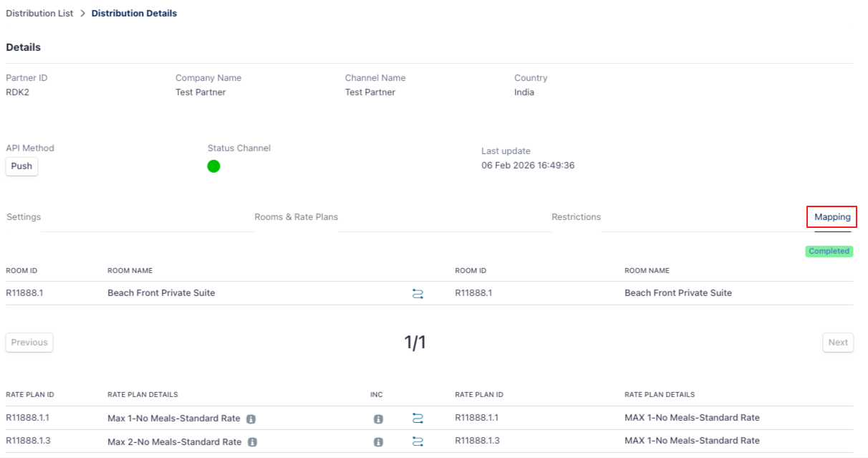Click Partner ID value RDK2
Viewport: 868px width, 458px height.
click(x=18, y=92)
